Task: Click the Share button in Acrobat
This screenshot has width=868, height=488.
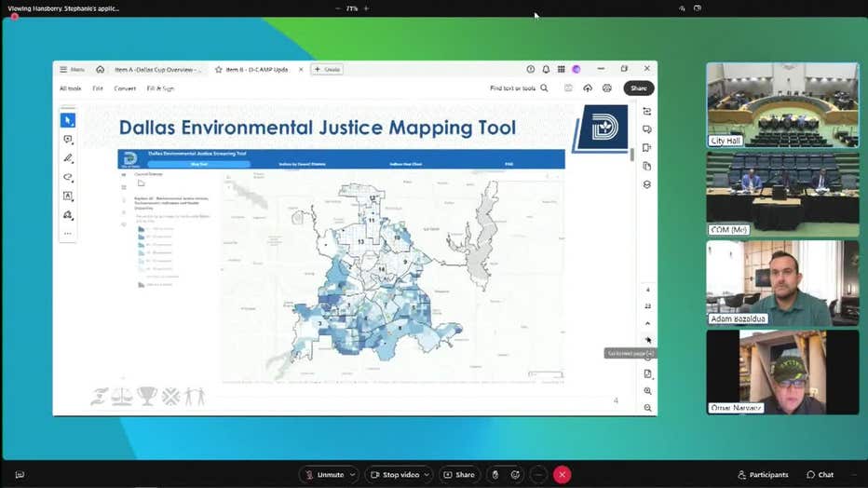Action: pos(639,88)
